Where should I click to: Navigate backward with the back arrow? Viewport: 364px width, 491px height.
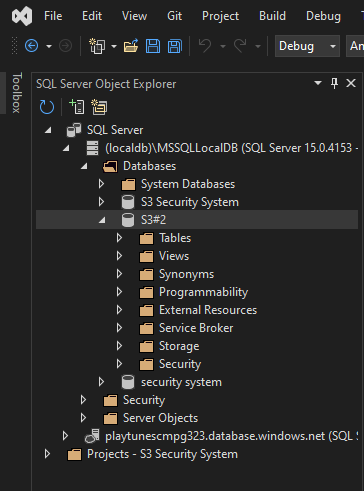[31, 46]
